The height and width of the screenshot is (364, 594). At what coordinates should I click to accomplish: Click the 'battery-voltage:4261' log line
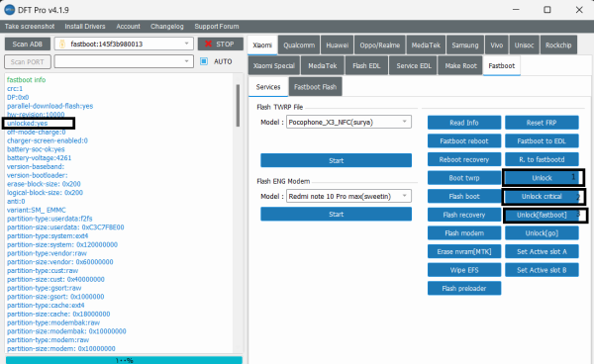pyautogui.click(x=39, y=158)
